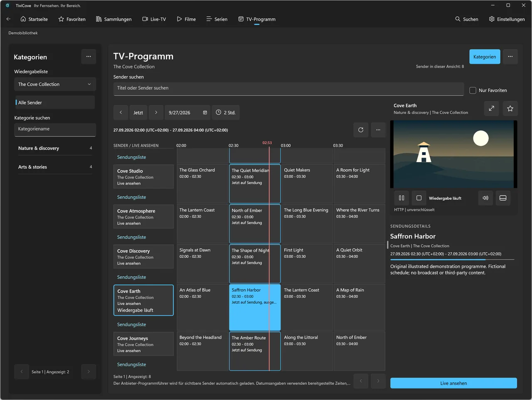Image resolution: width=532 pixels, height=400 pixels.
Task: Open the Filme tab
Action: 186,19
